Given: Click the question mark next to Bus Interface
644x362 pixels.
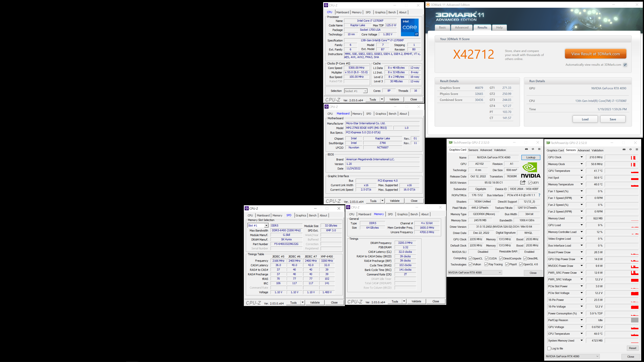Looking at the screenshot, I should [539, 195].
